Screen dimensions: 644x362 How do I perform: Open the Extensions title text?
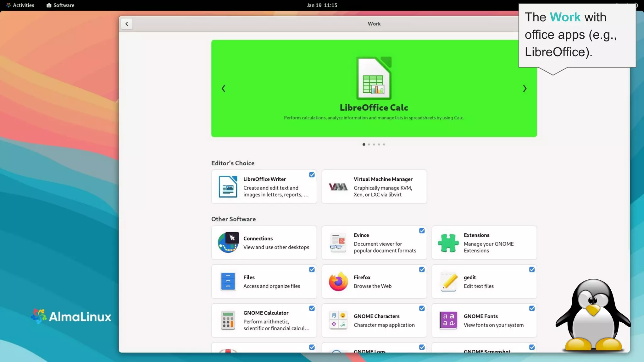[x=476, y=235]
